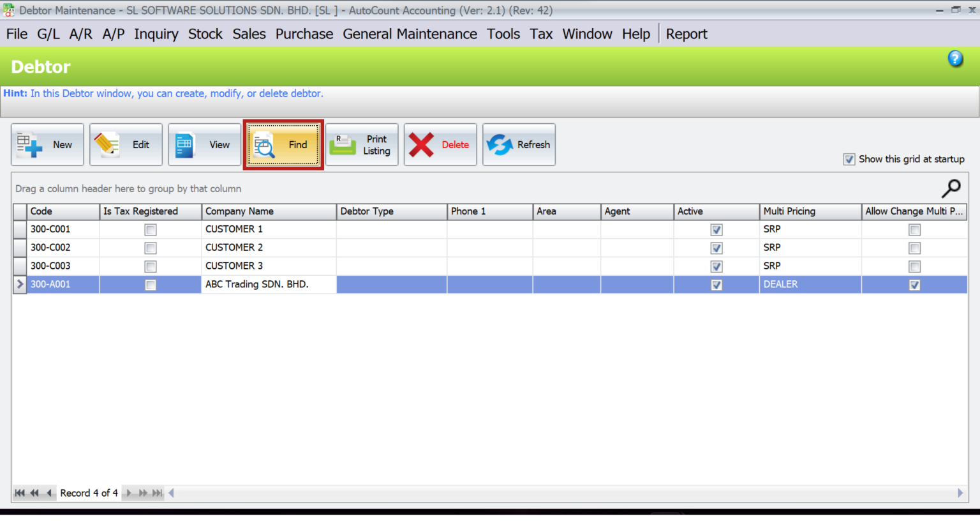Open the Stock menu
The height and width of the screenshot is (521, 980).
[205, 34]
